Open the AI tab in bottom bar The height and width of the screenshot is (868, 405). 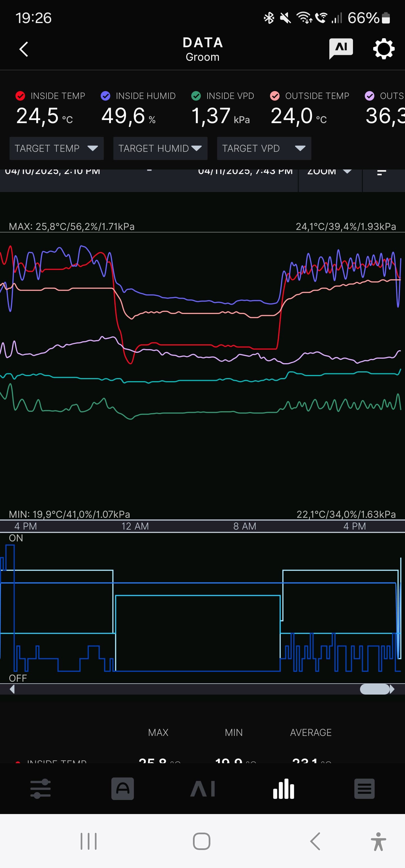click(x=203, y=789)
